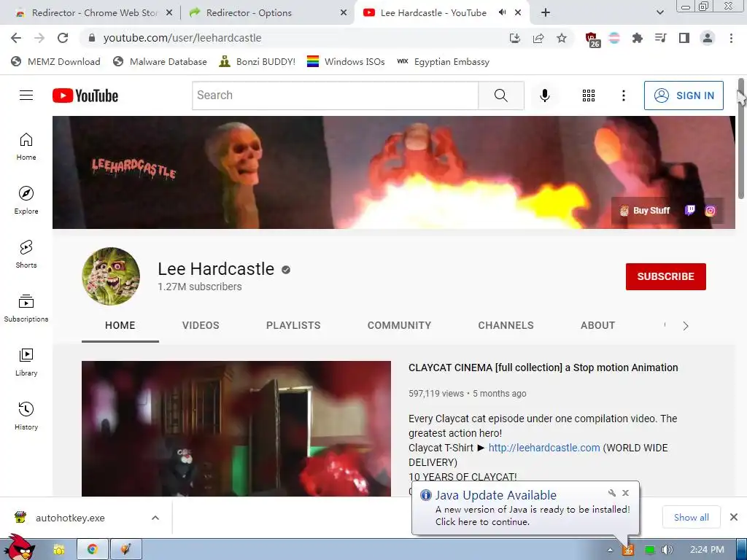The height and width of the screenshot is (560, 747).
Task: Open the COMMUNITY channel tab
Action: click(x=399, y=325)
